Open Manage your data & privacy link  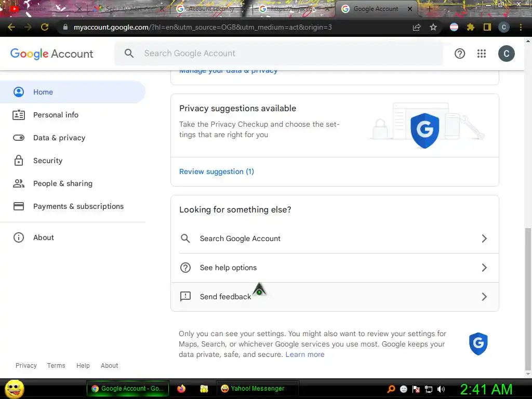229,71
